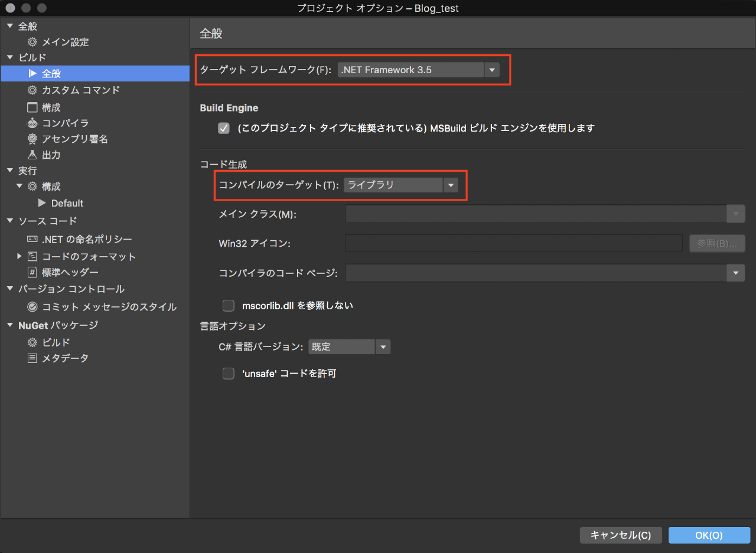Click the 参照(B)... browse button
The width and height of the screenshot is (756, 553).
(x=717, y=243)
